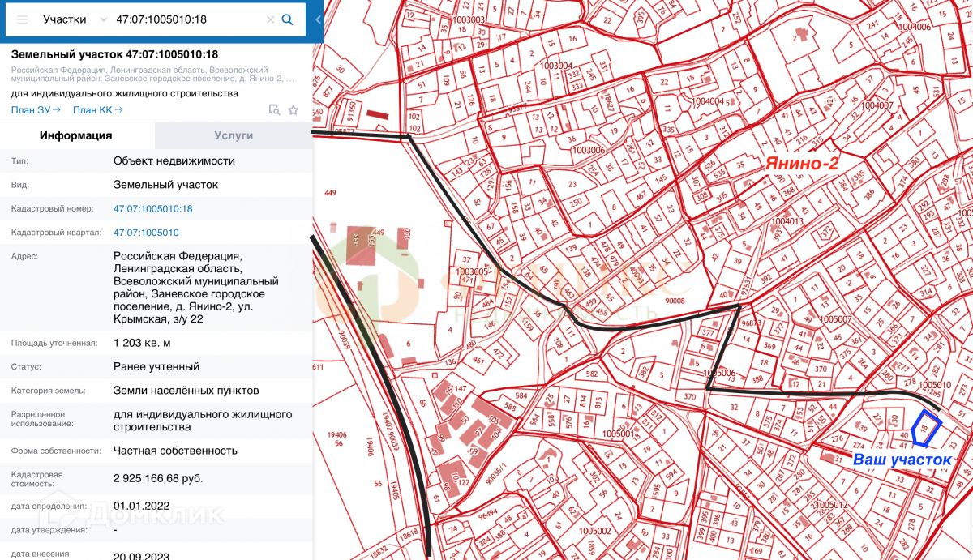973x560 pixels.
Task: Click the blue highlighted parcel 18 on map
Action: (x=925, y=427)
